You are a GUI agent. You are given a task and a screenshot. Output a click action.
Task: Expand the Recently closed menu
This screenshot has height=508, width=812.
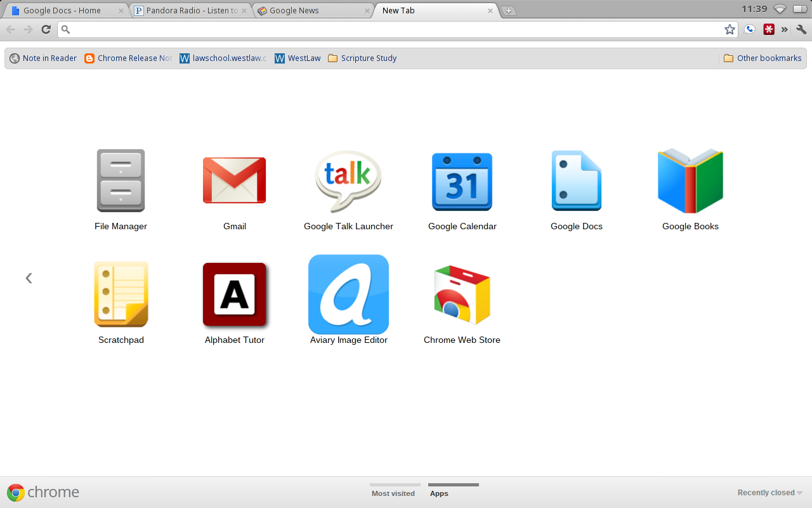point(769,493)
